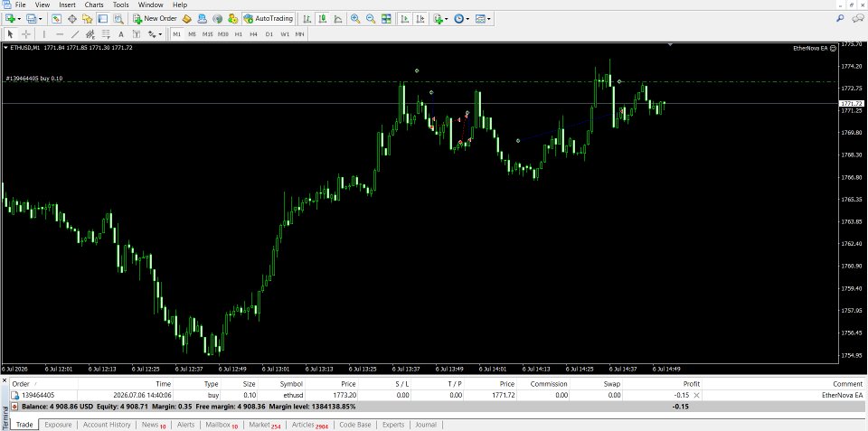868x431 pixels.
Task: Open the Strategy Tester icon
Action: coord(118,18)
